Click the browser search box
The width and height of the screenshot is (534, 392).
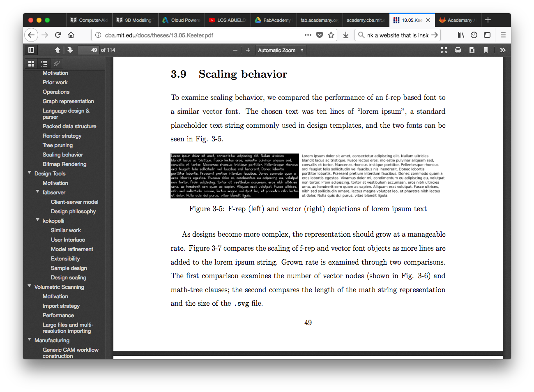click(x=397, y=35)
